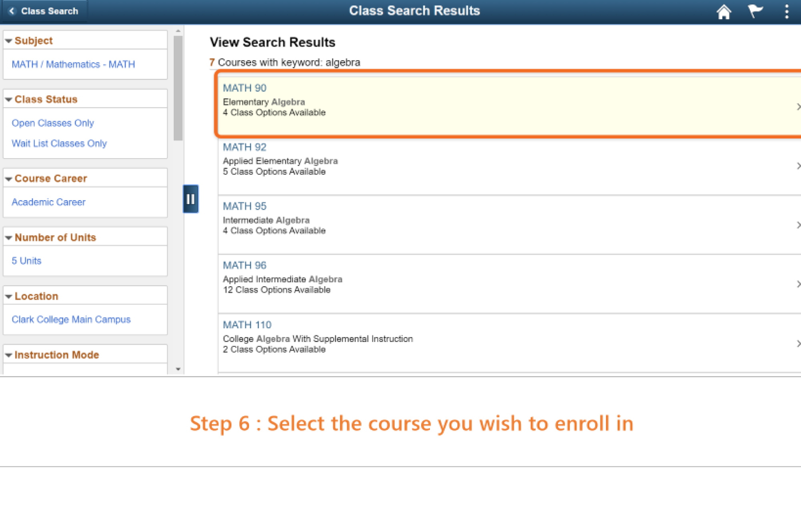Filter by Wait List Classes Only

point(59,143)
